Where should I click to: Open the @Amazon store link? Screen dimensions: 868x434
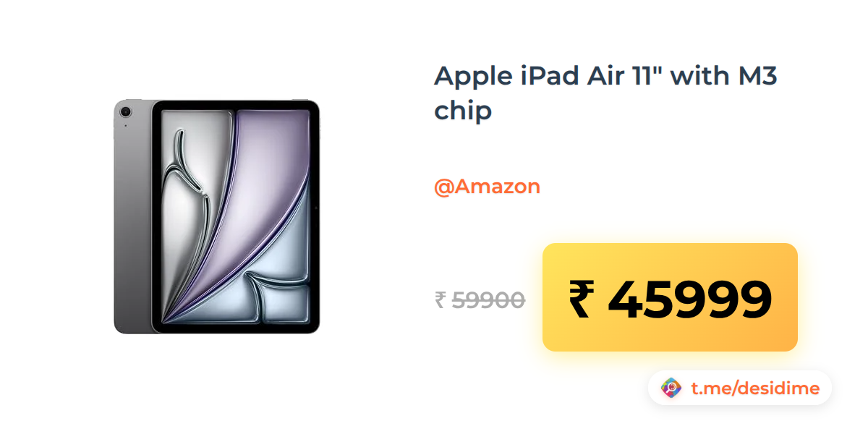pos(487,187)
